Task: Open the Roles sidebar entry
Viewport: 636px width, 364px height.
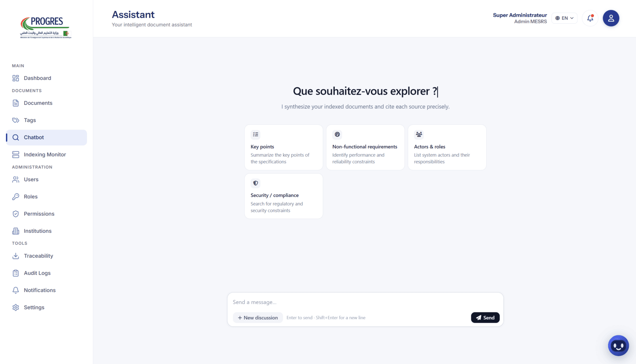Action: (x=47, y=197)
